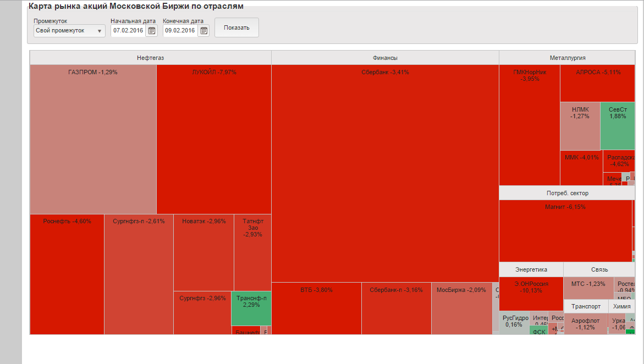644x364 pixels.
Task: Open the end date calendar picker icon
Action: pos(203,31)
